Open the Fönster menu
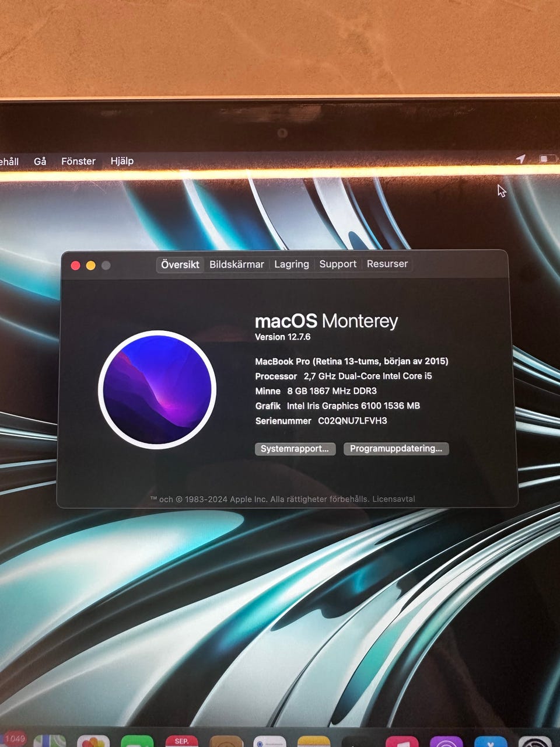Screen dimensions: 560x747 [x=78, y=161]
